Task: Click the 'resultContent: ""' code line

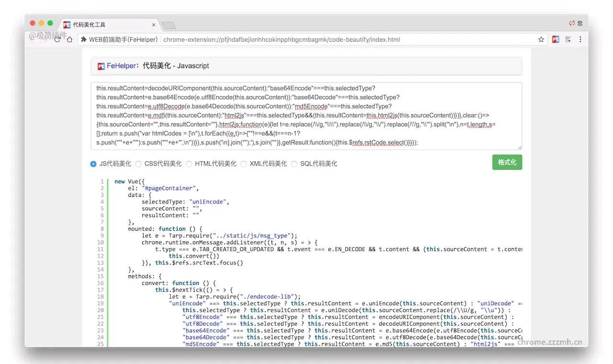Action: tap(170, 216)
